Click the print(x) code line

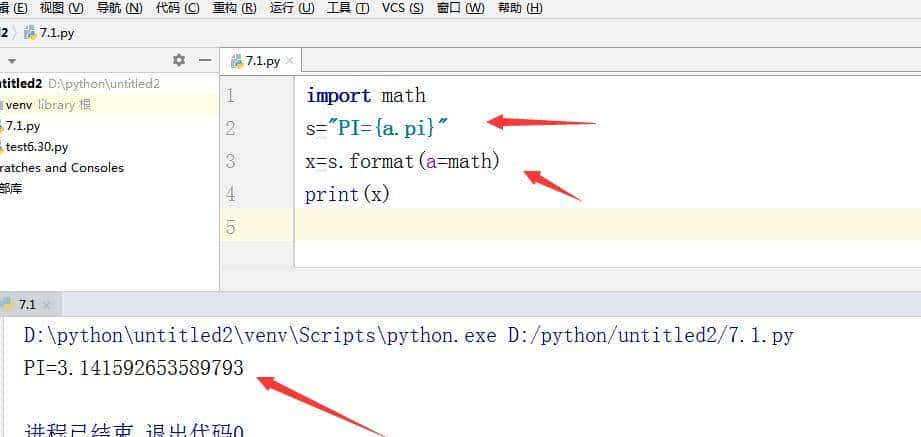(347, 194)
